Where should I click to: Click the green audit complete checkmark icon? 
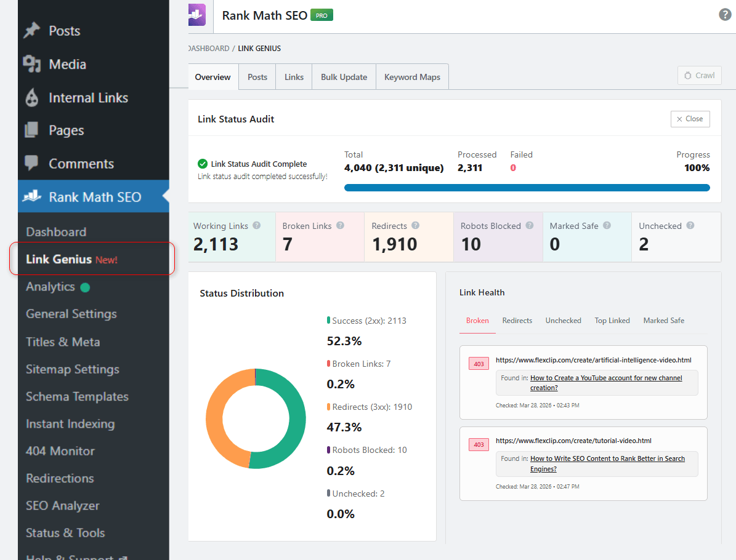pyautogui.click(x=203, y=164)
